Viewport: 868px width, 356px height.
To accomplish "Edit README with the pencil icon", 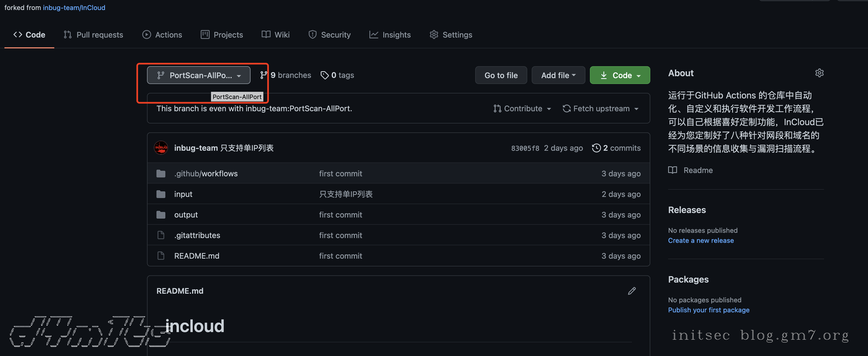I will (x=632, y=291).
